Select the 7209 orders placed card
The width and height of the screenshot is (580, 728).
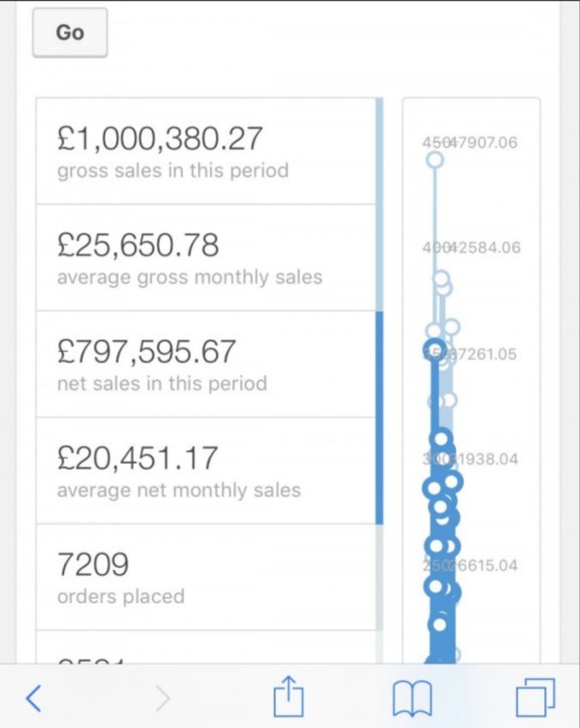coord(206,577)
